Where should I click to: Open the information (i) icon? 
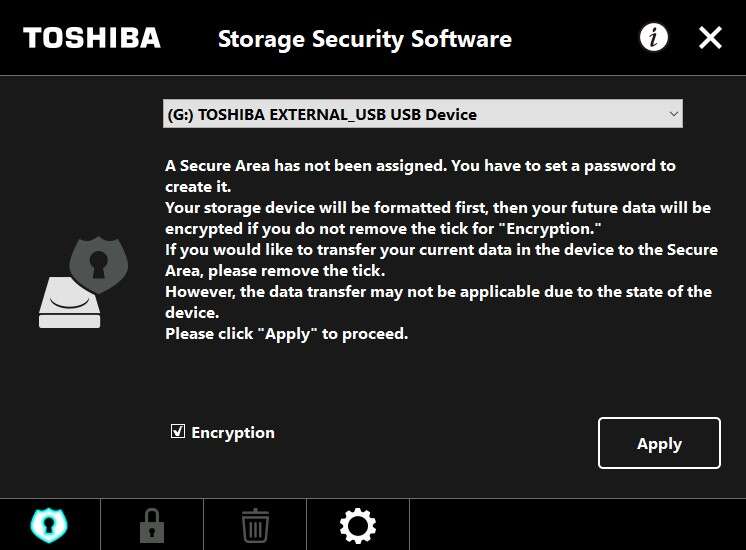point(654,38)
